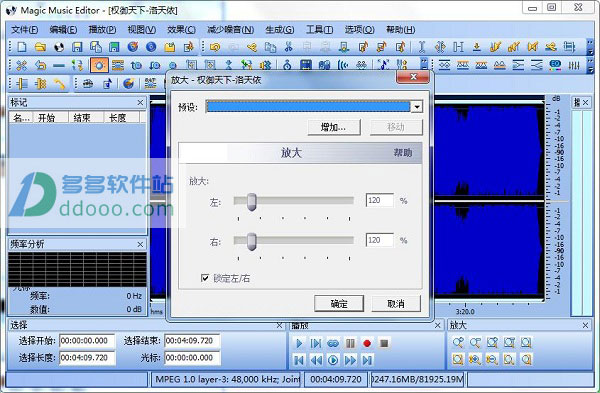Click the 开始 column header in markers list

coord(51,117)
